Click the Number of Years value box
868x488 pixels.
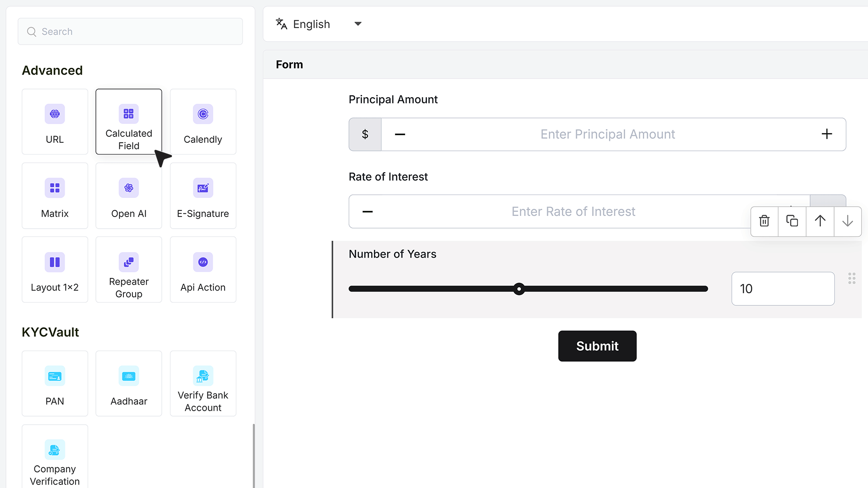[x=783, y=289]
